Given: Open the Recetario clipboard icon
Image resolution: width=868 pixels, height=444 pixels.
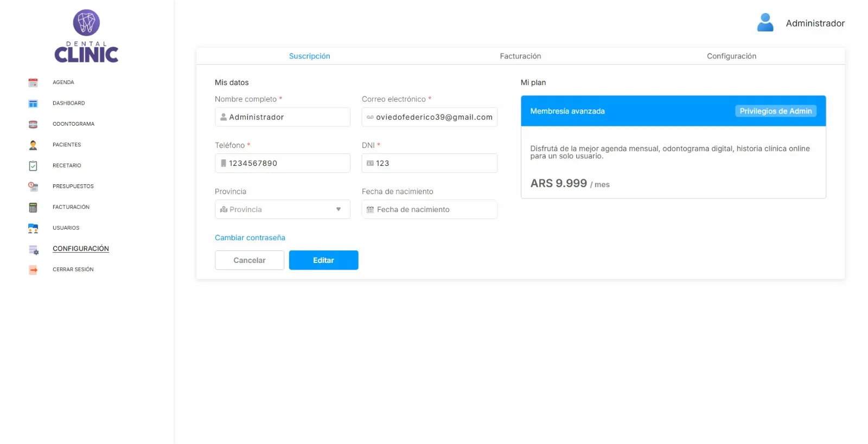Looking at the screenshot, I should tap(33, 166).
